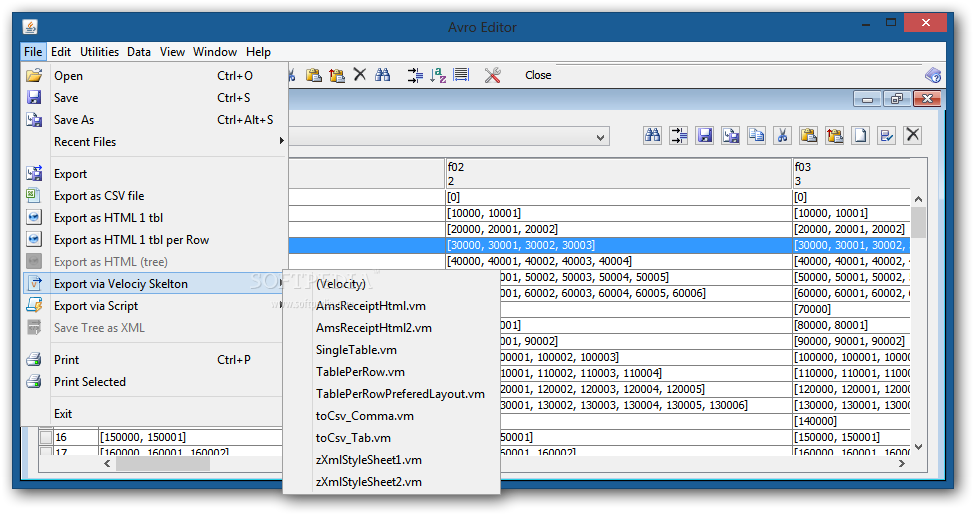
Task: Click the printer icon beside Print Selected
Action: click(x=34, y=381)
